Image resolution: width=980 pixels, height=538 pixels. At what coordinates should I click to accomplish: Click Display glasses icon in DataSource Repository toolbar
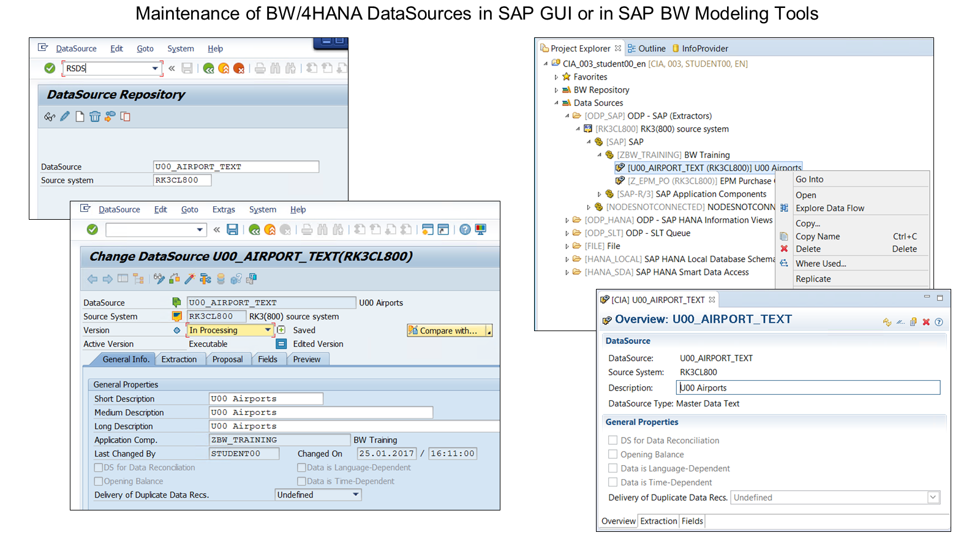[x=50, y=116]
